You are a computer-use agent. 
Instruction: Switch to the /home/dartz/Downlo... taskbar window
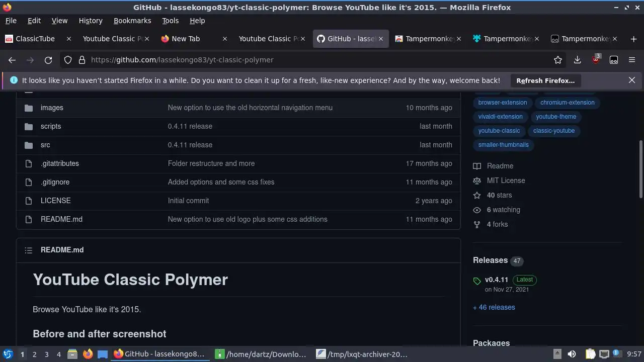tap(261, 354)
